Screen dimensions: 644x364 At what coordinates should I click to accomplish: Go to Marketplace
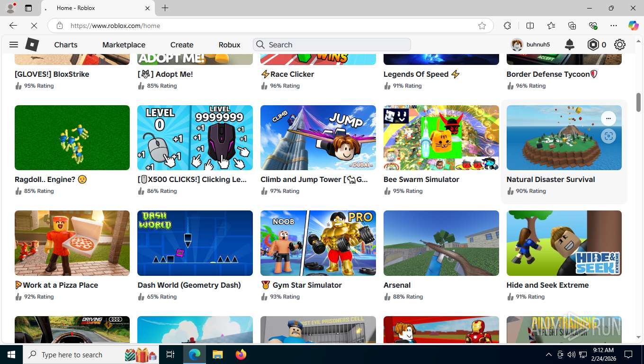coord(124,45)
